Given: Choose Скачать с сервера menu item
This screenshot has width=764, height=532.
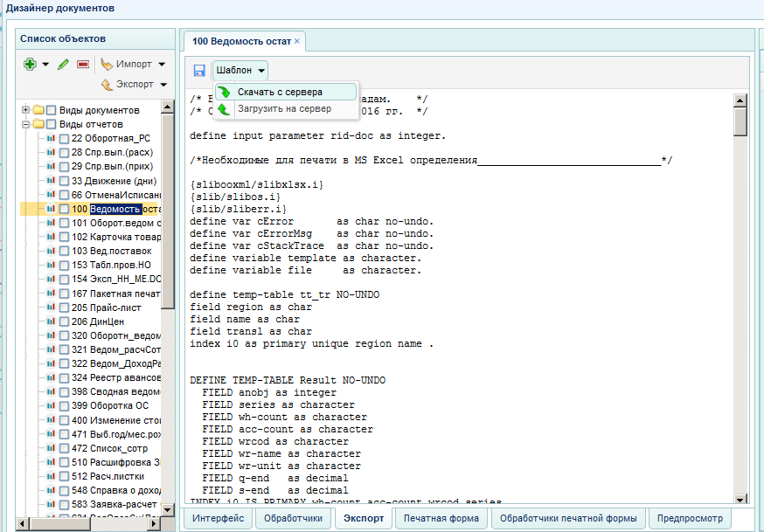Looking at the screenshot, I should point(286,92).
